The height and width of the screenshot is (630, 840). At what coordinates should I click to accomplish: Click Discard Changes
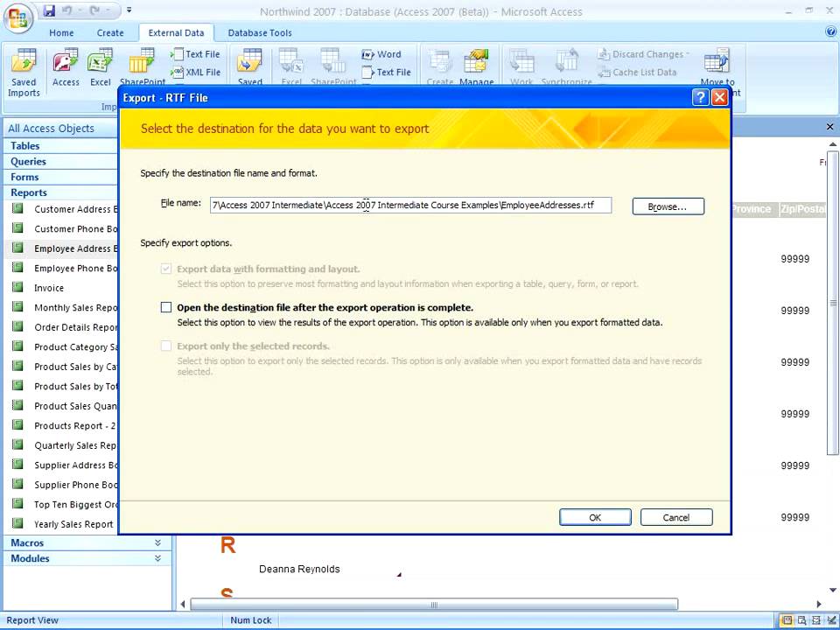click(643, 54)
